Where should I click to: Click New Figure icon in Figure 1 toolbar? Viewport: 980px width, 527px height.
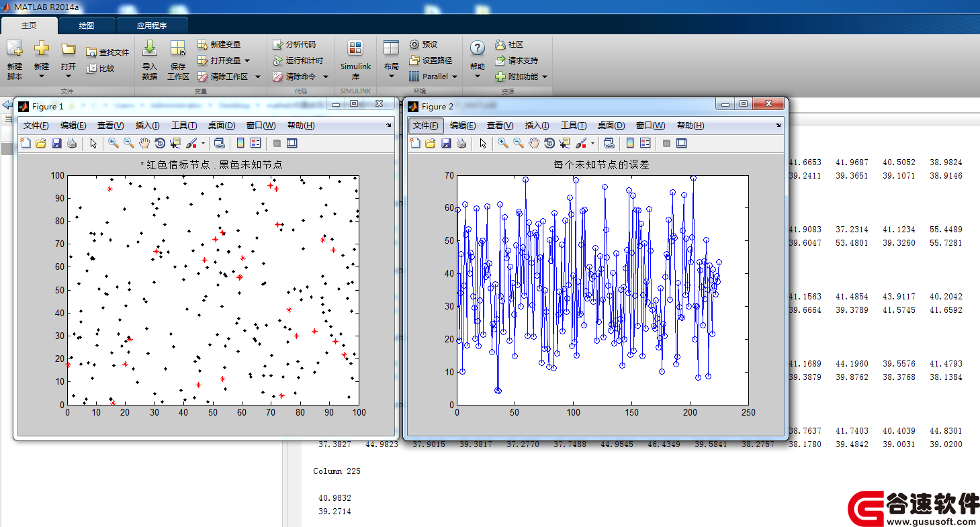point(26,143)
